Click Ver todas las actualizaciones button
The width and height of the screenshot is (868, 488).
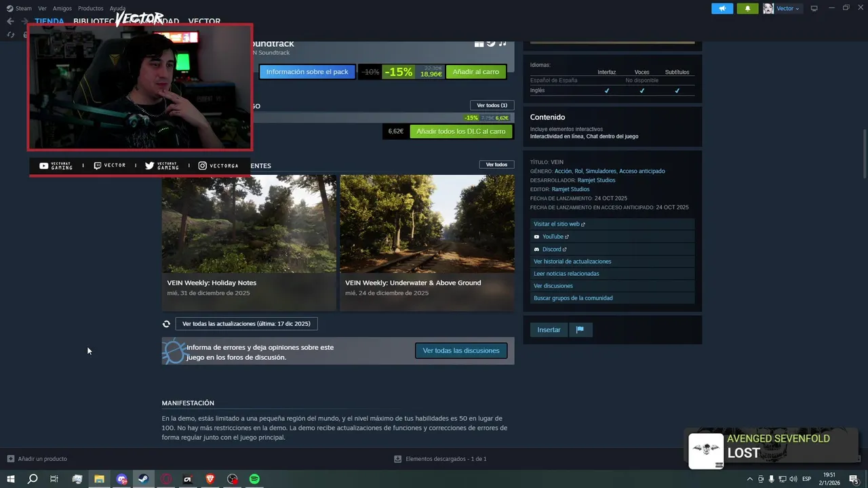246,324
